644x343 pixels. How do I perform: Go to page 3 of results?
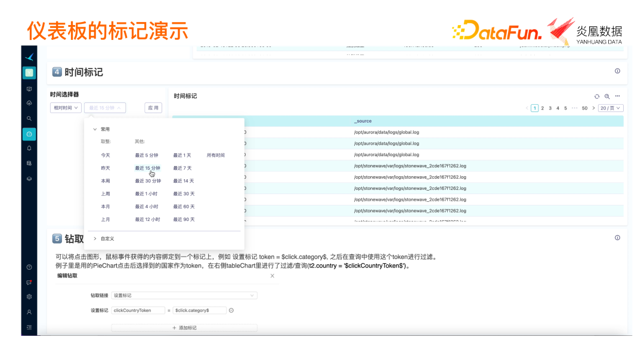tap(550, 108)
